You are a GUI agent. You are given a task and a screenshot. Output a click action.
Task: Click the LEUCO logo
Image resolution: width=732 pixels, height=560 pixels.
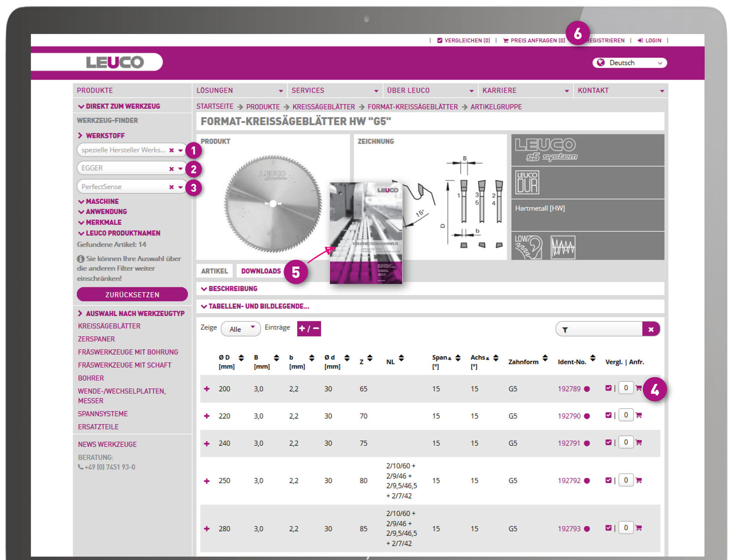[x=115, y=62]
